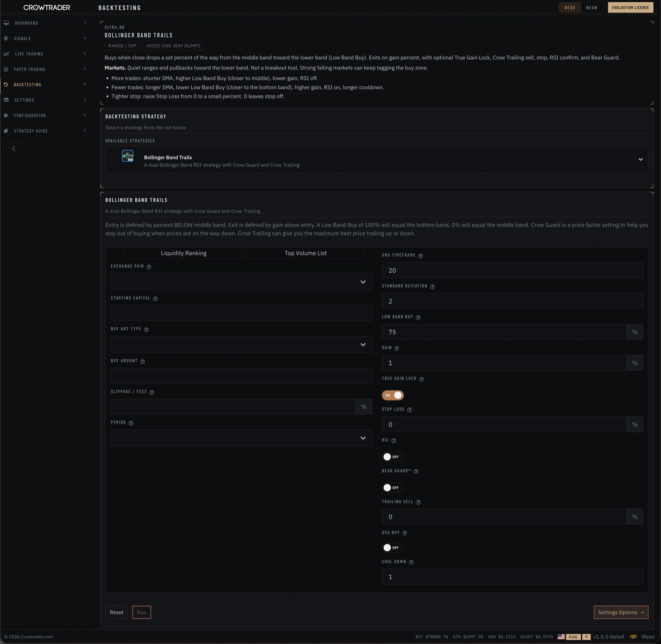
Task: Click the Low Band Buy input field
Action: pyautogui.click(x=504, y=332)
